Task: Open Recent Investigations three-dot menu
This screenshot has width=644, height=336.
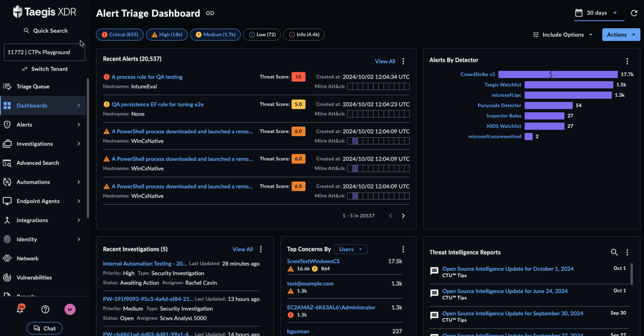Action: tap(261, 249)
